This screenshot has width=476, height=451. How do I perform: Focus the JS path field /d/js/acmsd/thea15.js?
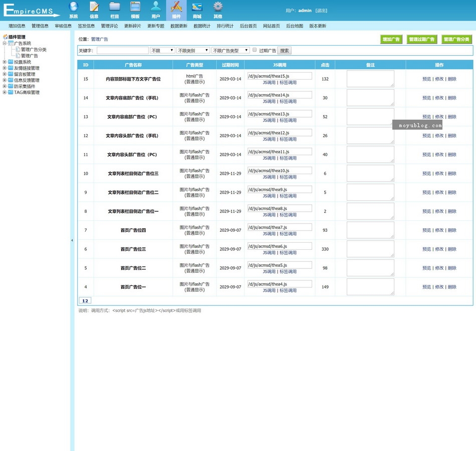[280, 76]
